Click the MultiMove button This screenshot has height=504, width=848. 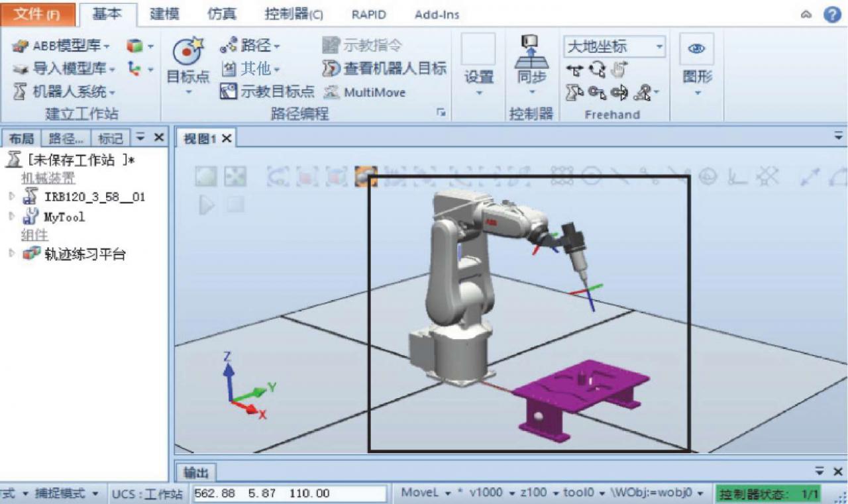pos(364,92)
